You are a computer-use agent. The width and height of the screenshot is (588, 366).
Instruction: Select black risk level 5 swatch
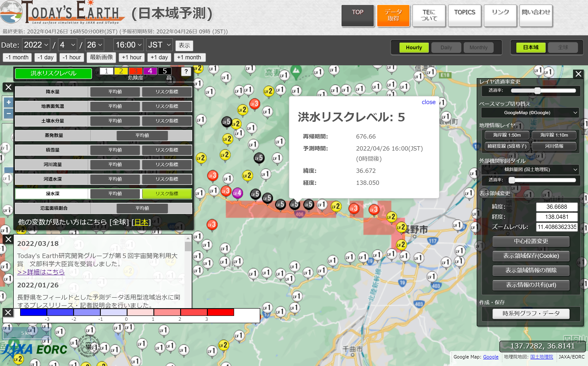(x=165, y=71)
